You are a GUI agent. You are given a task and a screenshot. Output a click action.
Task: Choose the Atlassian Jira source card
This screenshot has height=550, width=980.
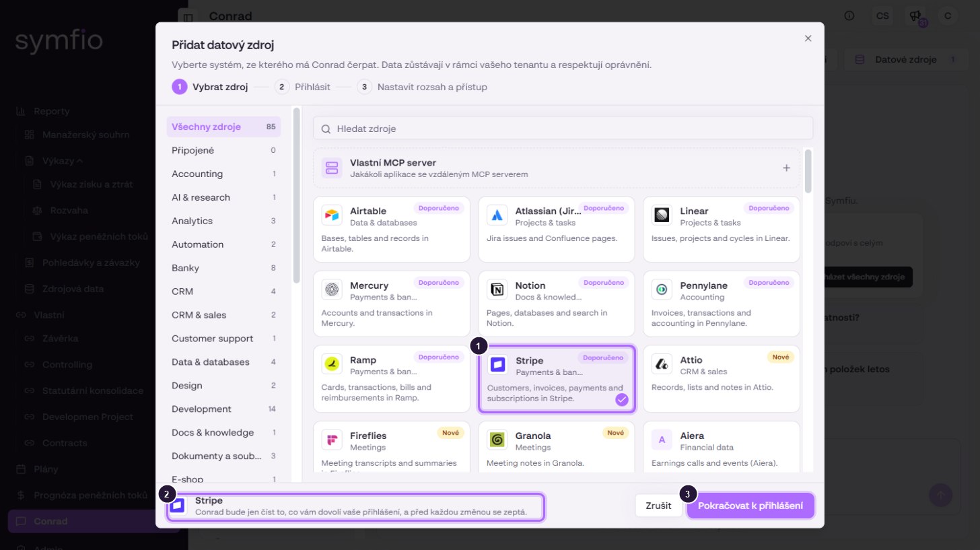coord(556,229)
